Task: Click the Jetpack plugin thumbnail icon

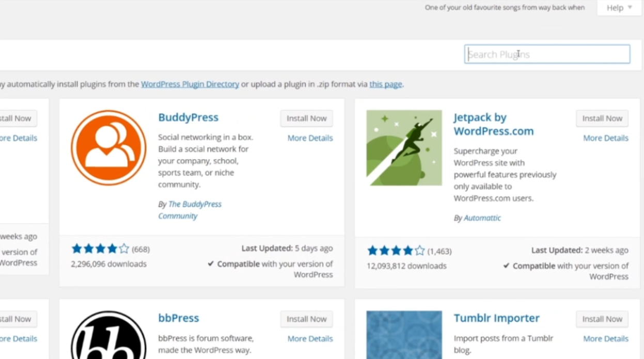Action: click(x=404, y=148)
